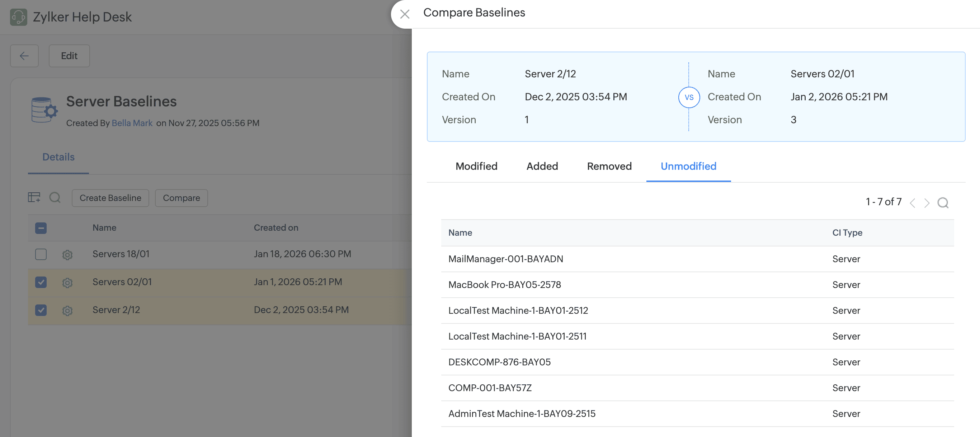Open the Added tab
Image resolution: width=980 pixels, height=437 pixels.
542,166
